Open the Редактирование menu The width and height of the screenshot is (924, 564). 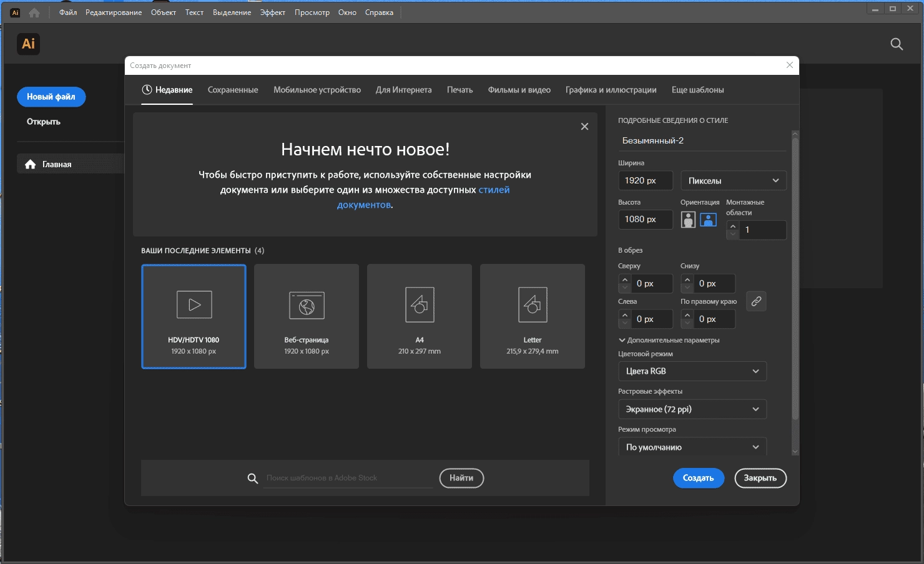click(114, 12)
